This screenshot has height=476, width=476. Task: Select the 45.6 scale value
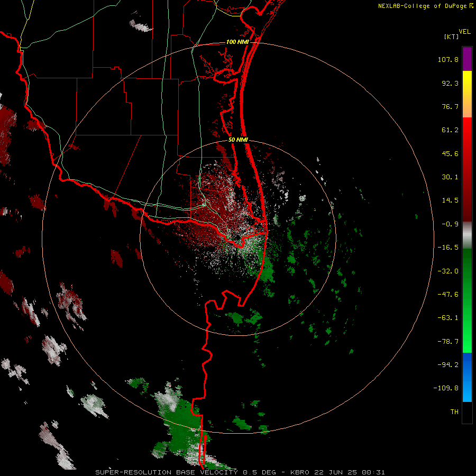pos(450,153)
